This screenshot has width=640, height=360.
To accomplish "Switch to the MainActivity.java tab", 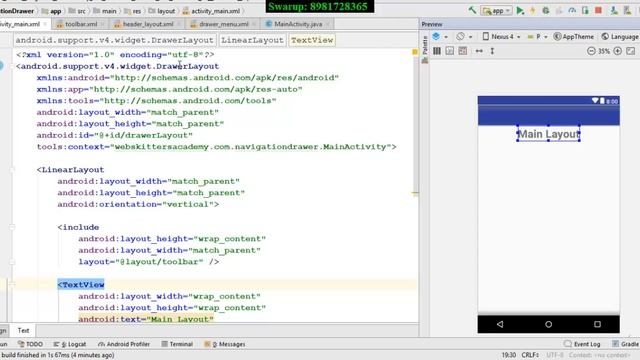I will pos(298,24).
